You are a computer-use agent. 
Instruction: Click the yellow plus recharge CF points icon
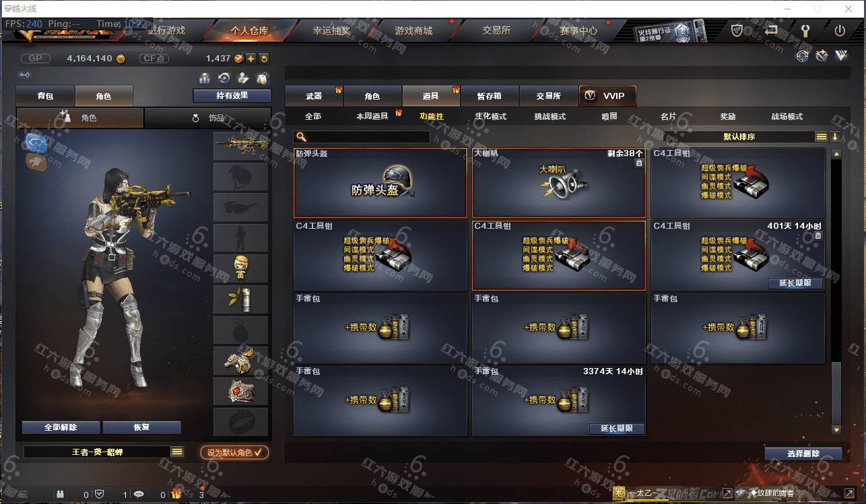tap(251, 59)
